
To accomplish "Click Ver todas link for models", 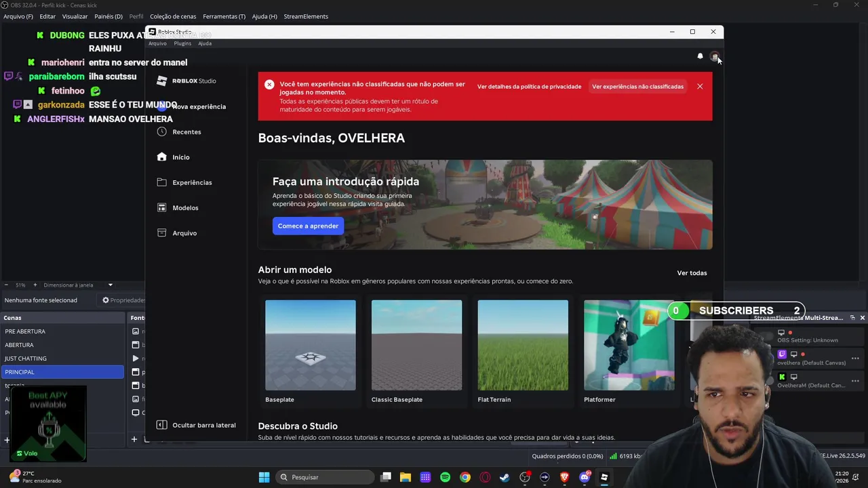I will [692, 273].
